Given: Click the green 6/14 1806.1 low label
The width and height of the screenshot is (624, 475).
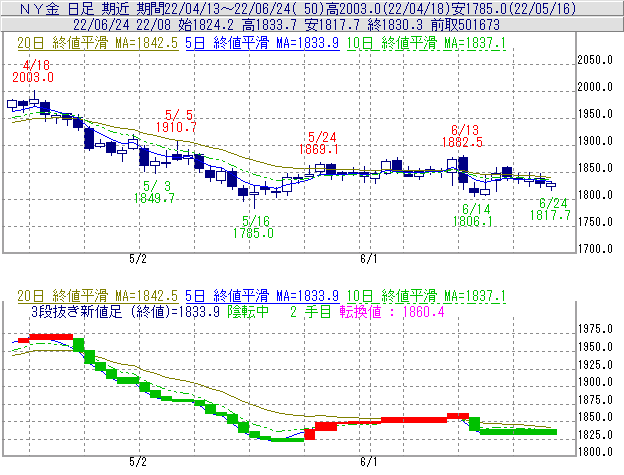Looking at the screenshot, I should point(473,215).
